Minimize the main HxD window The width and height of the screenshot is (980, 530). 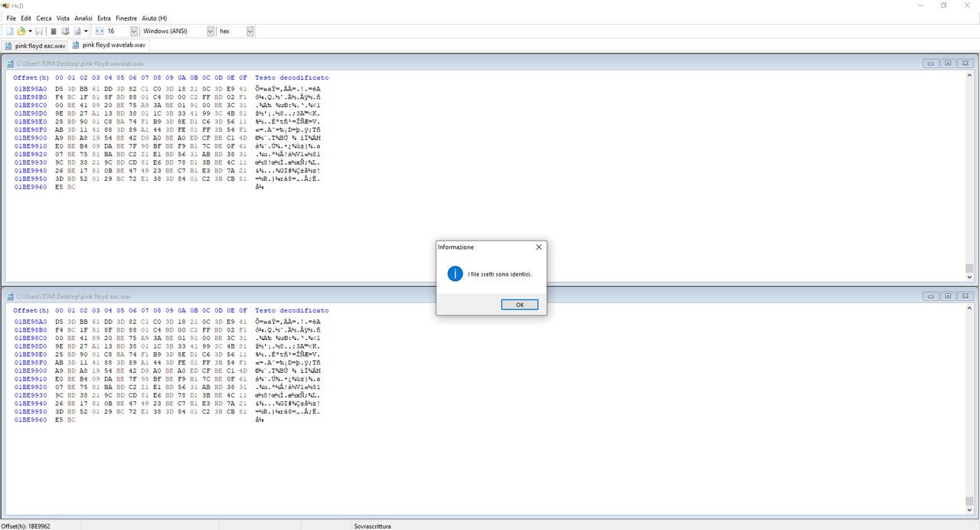click(923, 5)
